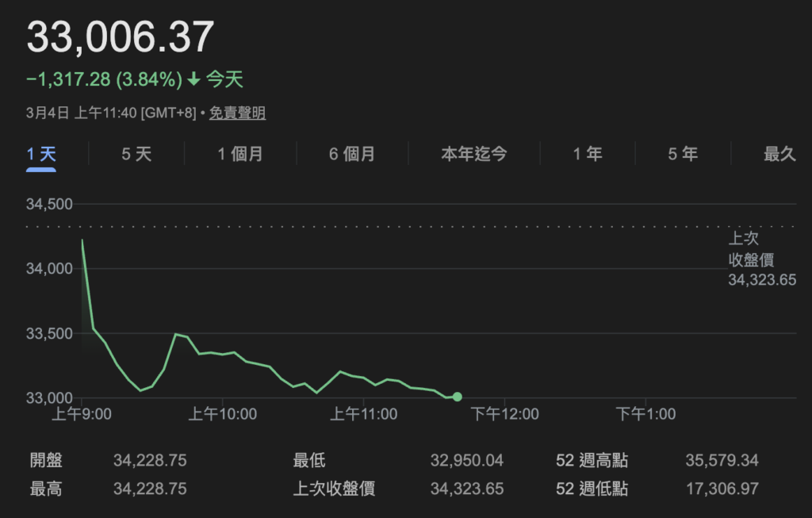This screenshot has height=518, width=812.
Task: Open the 1 個月 chart view
Action: tap(240, 154)
